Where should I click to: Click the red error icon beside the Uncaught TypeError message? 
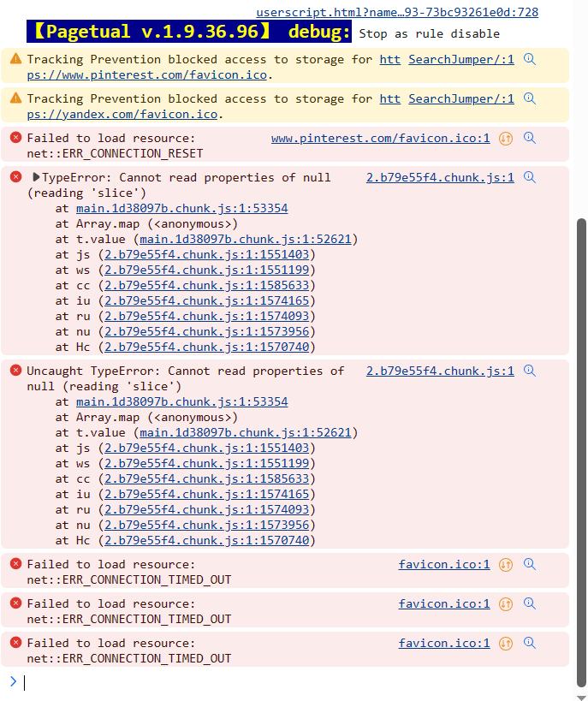coord(15,371)
